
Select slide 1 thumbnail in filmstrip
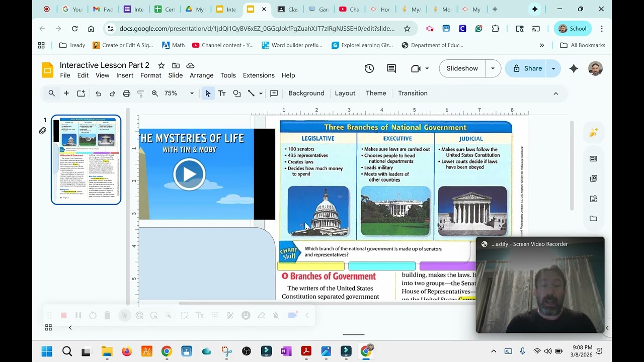click(86, 160)
